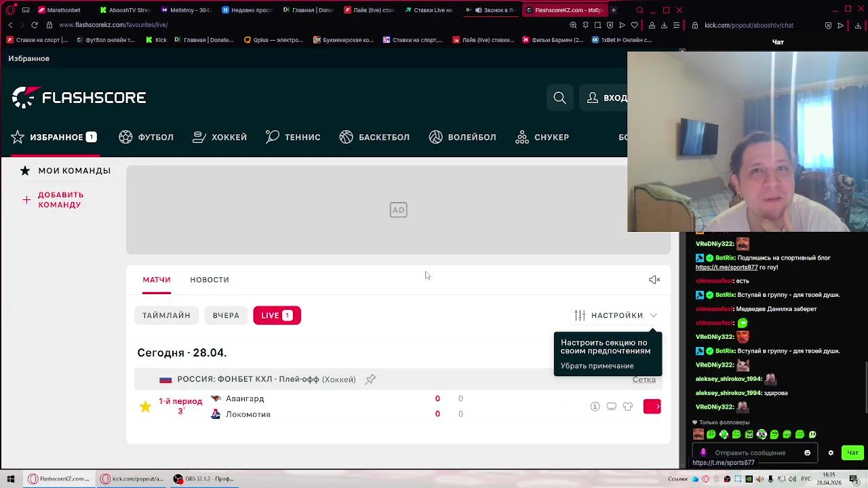Open the emoji picker in chat input
This screenshot has height=488, width=868.
click(807, 453)
